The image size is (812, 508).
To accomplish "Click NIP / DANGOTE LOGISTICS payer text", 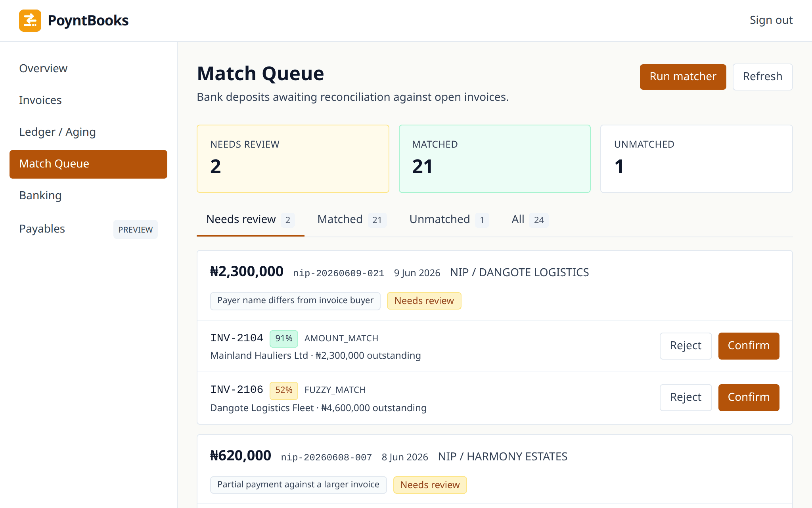I will (519, 273).
